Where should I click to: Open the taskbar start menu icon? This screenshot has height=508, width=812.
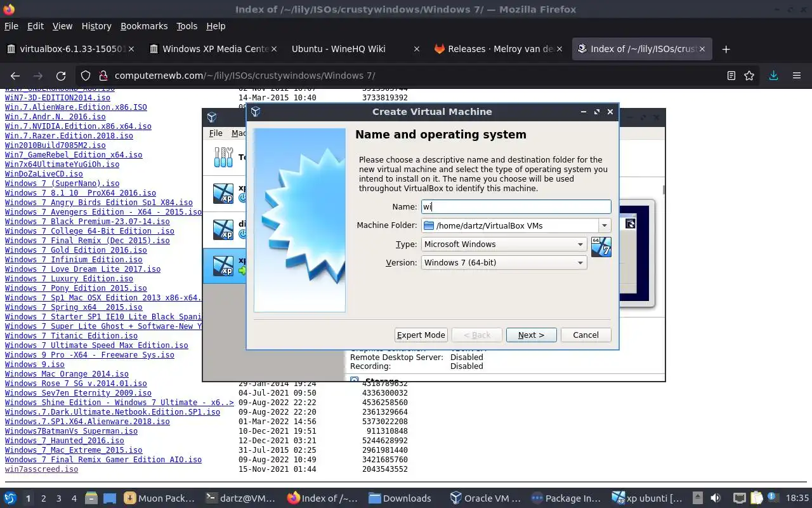click(x=10, y=498)
